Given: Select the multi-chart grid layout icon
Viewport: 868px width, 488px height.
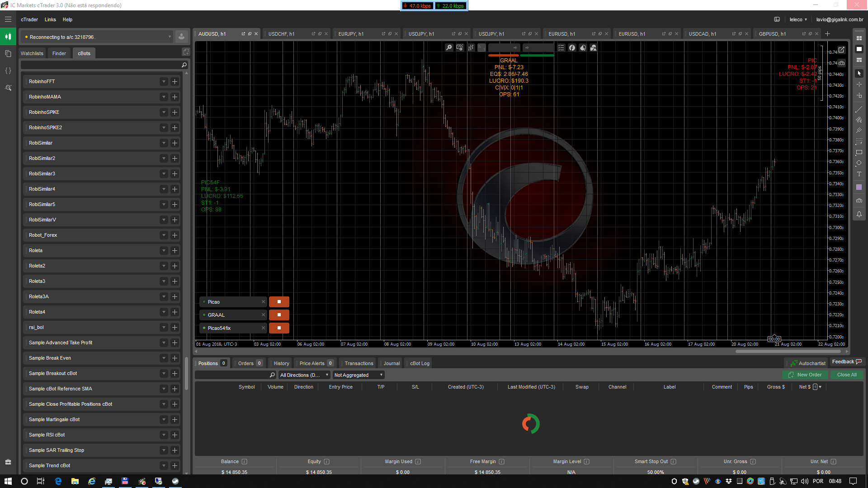Looking at the screenshot, I should [859, 38].
